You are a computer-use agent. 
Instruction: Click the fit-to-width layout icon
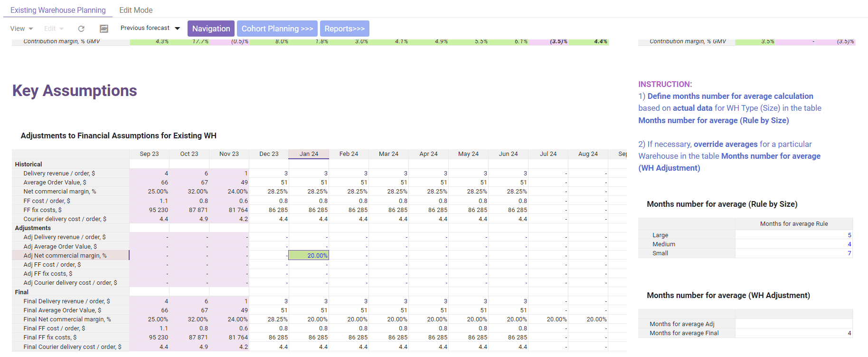[x=104, y=29]
